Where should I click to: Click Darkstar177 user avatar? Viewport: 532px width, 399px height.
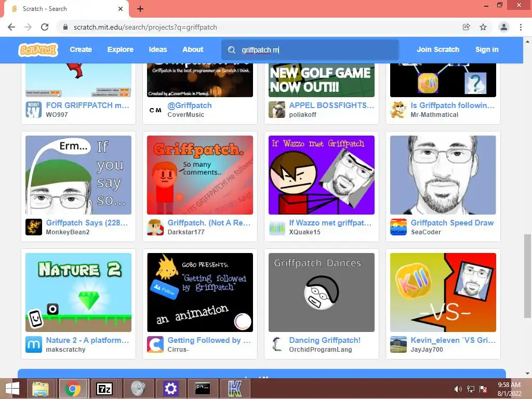(155, 227)
